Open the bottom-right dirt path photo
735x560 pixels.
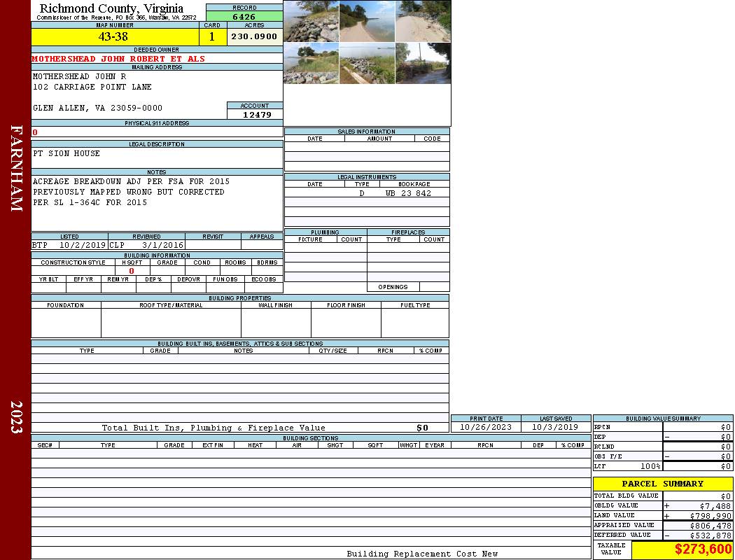tap(423, 64)
